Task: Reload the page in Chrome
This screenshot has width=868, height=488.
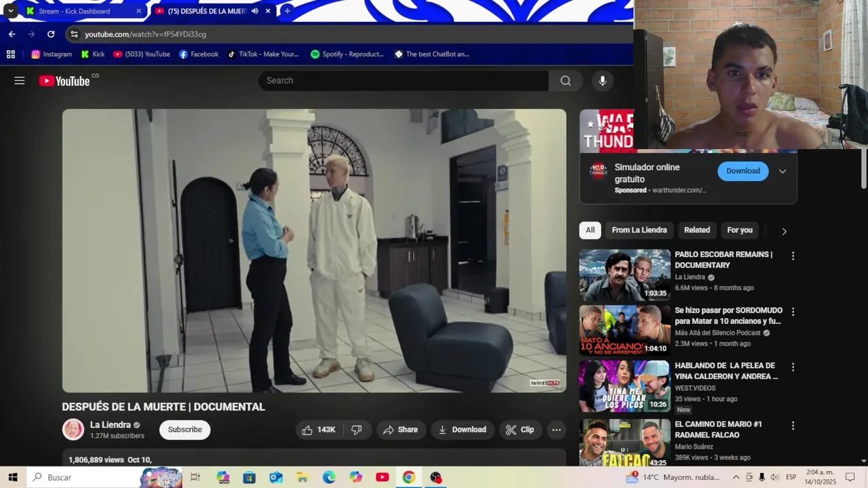Action: pyautogui.click(x=51, y=34)
